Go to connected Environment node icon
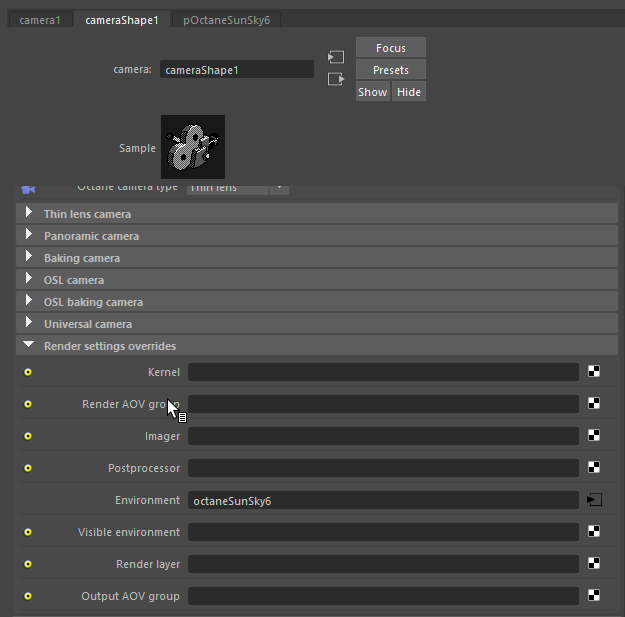 point(594,500)
